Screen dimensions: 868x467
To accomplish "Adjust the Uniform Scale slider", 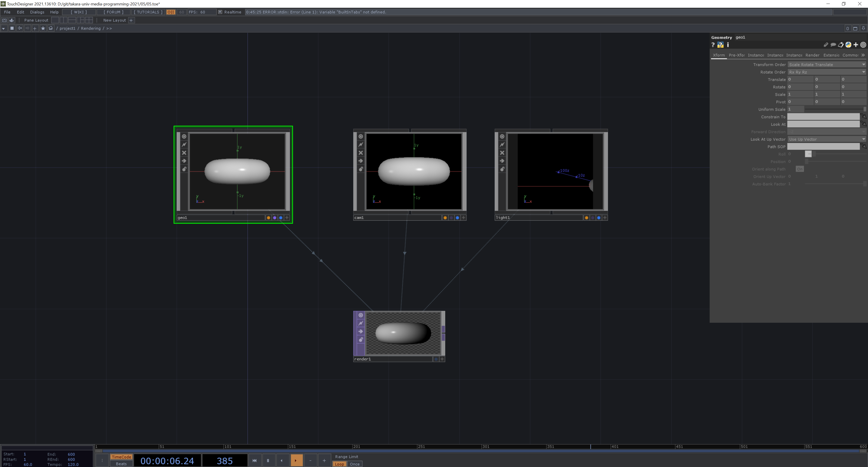I will [835, 109].
